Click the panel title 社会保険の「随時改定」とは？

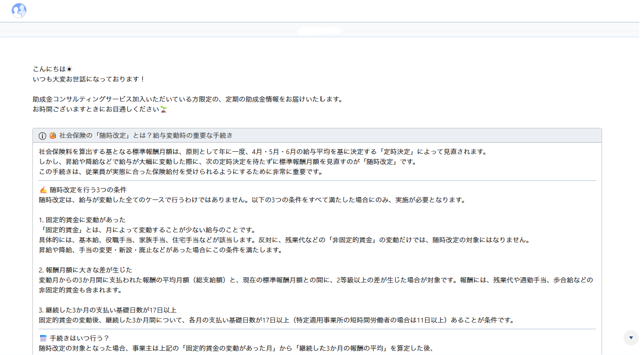(x=145, y=136)
